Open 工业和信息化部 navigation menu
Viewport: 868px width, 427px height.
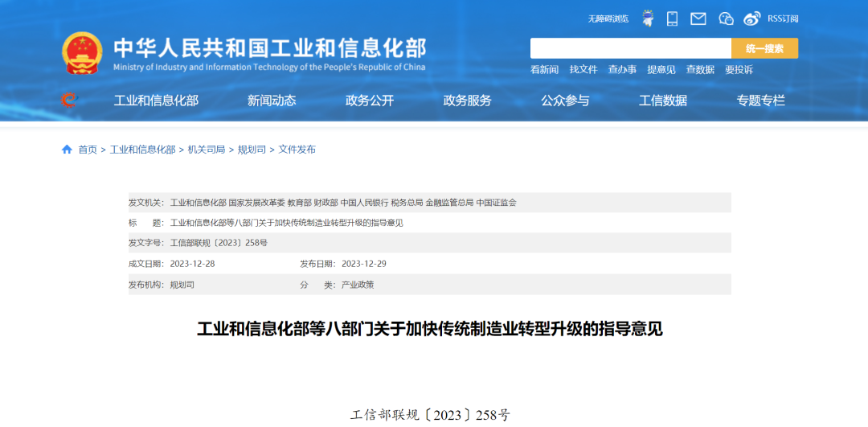(x=156, y=101)
